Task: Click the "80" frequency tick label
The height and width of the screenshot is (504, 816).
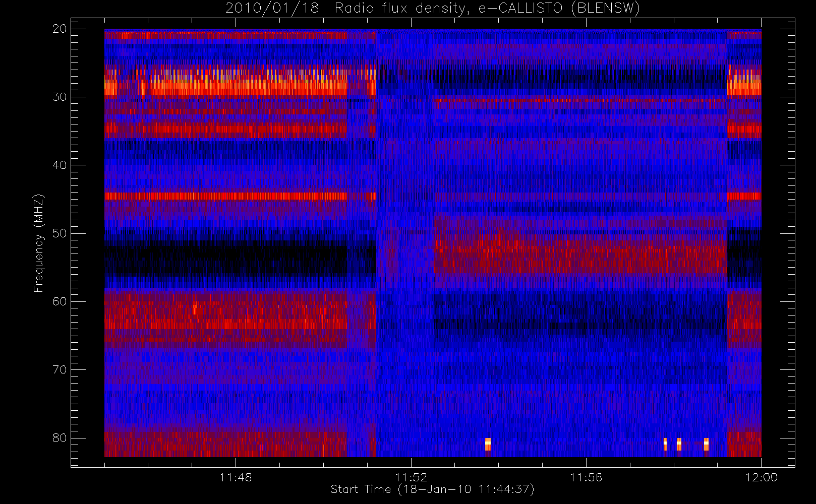Action: [60, 437]
